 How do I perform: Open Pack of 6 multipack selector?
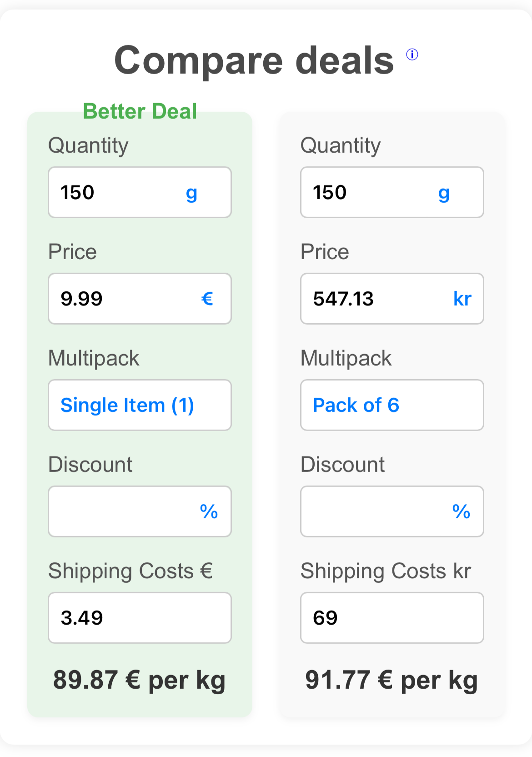pyautogui.click(x=392, y=405)
